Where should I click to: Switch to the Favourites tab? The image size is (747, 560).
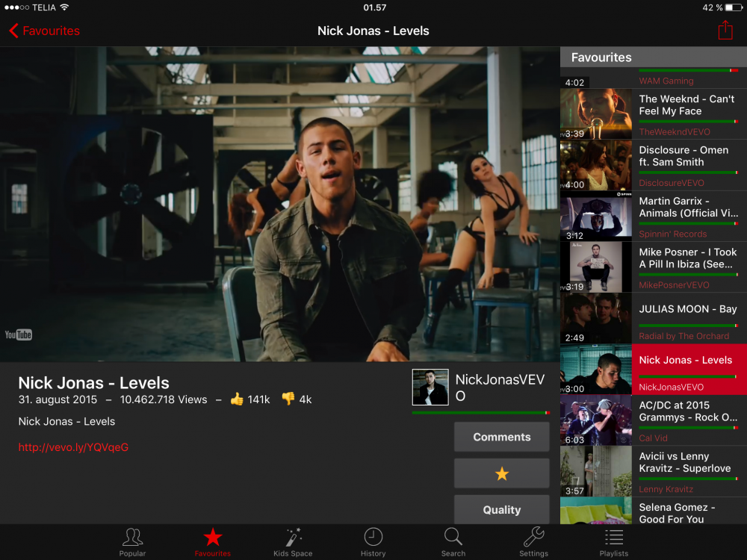212,542
